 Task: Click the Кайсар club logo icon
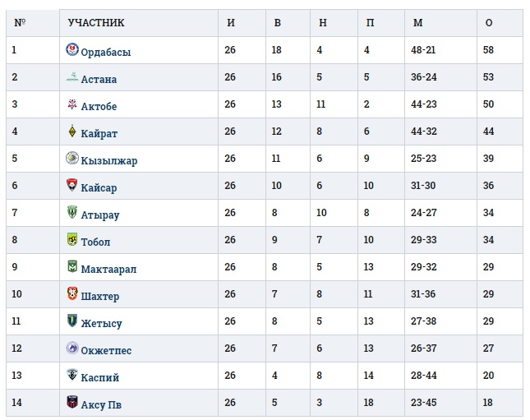(x=72, y=186)
